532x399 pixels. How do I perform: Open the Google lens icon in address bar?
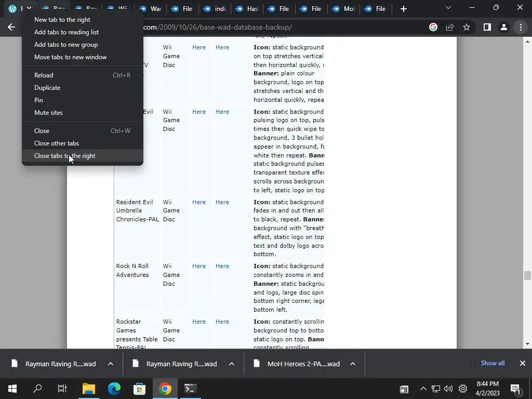click(x=433, y=27)
